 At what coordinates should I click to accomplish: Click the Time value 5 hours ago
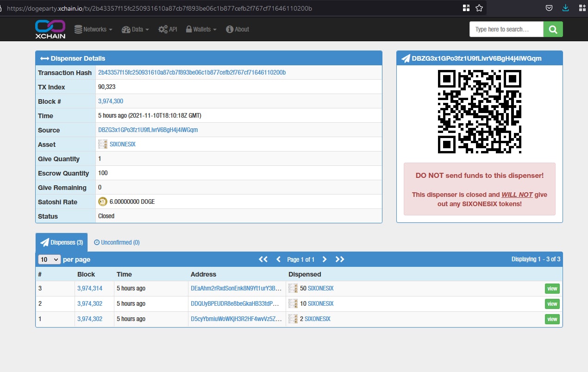[x=150, y=116]
